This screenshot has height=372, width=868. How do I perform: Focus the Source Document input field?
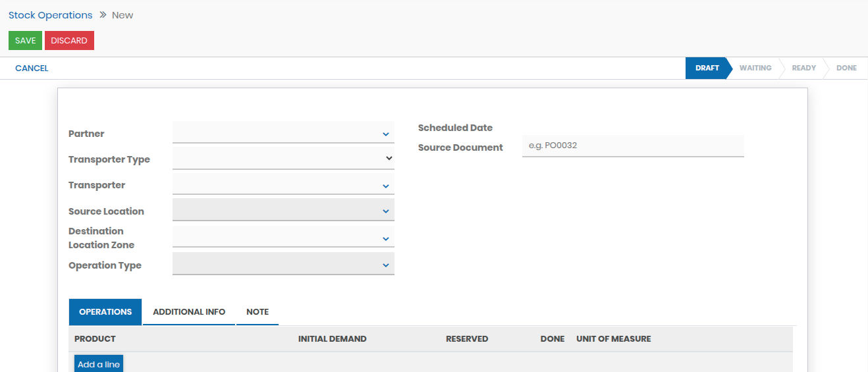point(632,146)
